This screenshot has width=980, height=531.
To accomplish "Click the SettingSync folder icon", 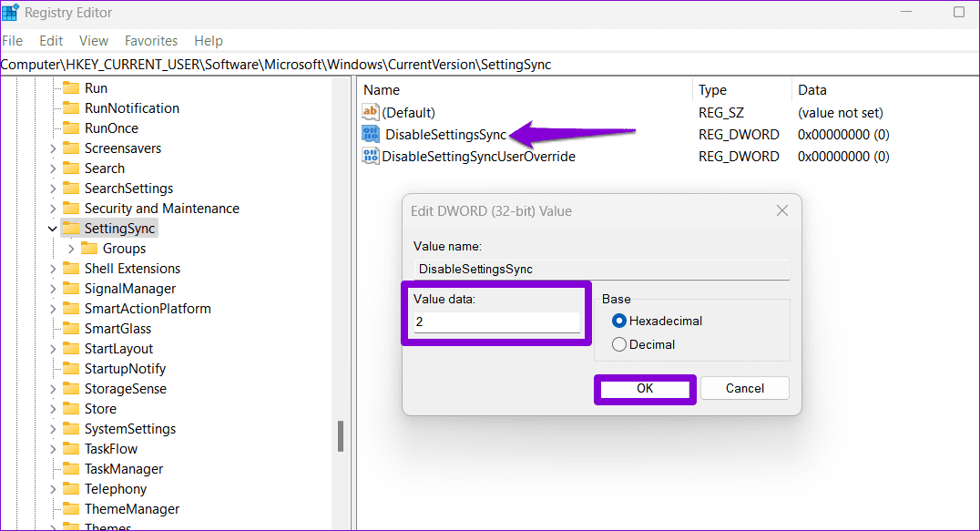I will coord(71,228).
